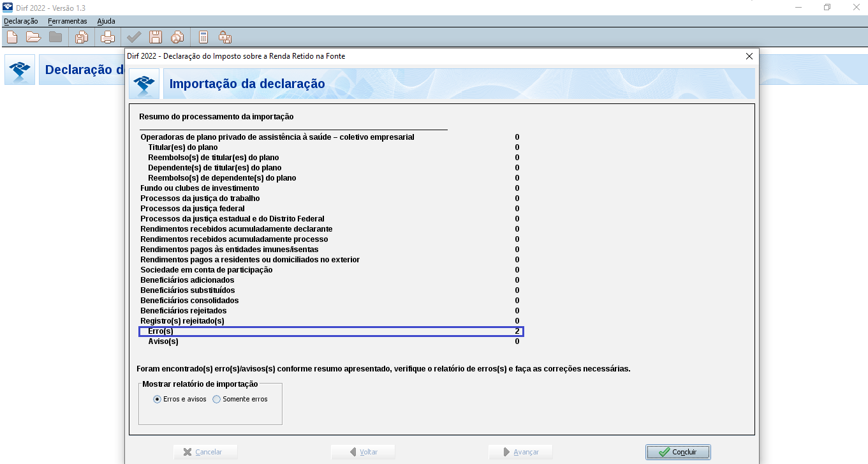
Task: Click "Dependente(s) de titular(es) do plano"
Action: click(215, 168)
